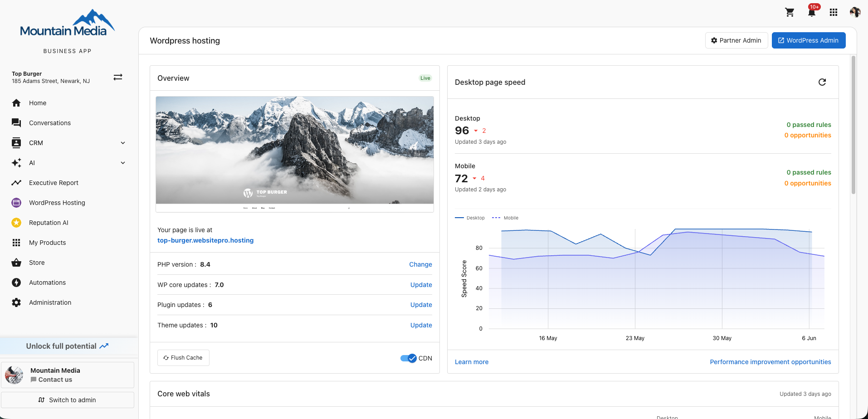The width and height of the screenshot is (868, 419).
Task: Open the user profile avatar
Action: click(855, 12)
